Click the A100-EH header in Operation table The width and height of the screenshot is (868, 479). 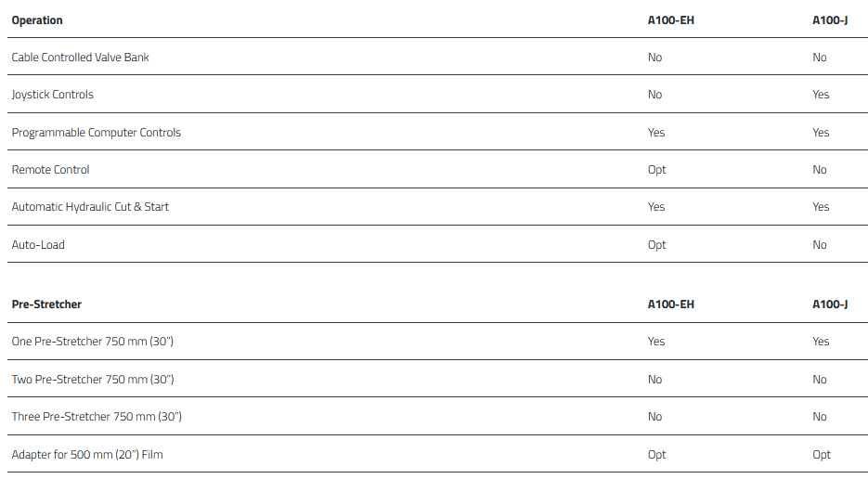(670, 19)
